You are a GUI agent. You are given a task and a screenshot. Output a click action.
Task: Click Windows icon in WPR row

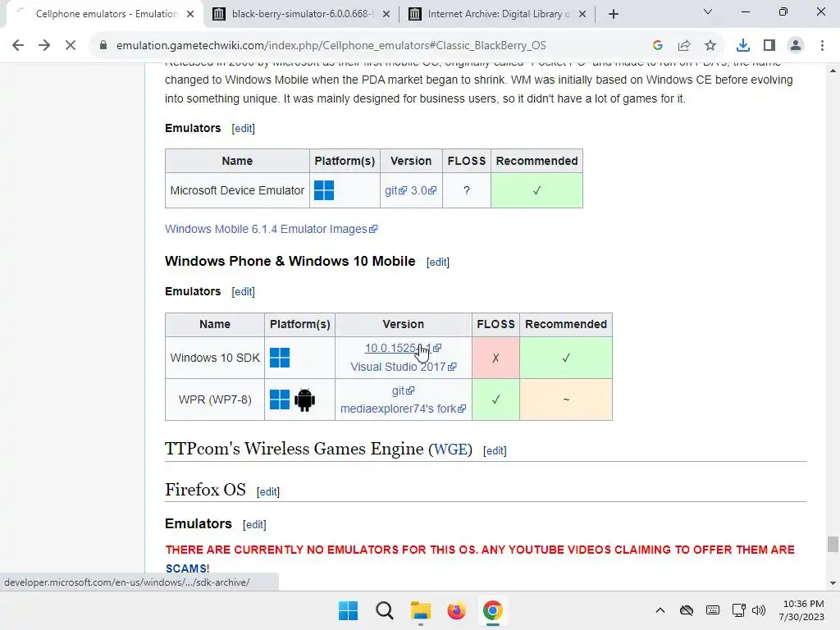pos(280,399)
